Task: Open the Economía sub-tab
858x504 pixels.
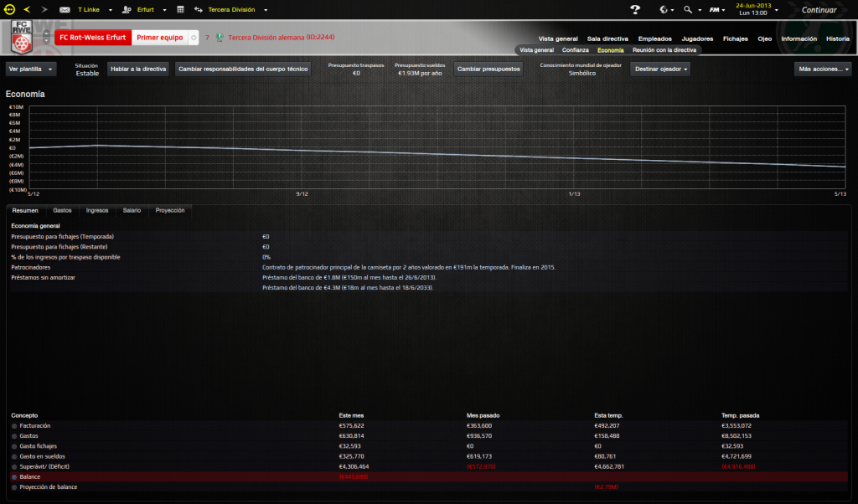Action: 610,50
